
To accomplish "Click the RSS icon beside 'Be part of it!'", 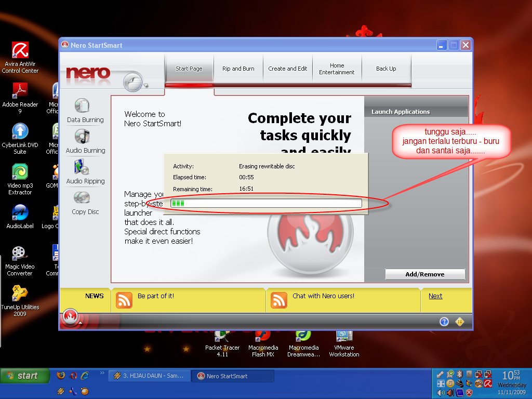I will (124, 300).
